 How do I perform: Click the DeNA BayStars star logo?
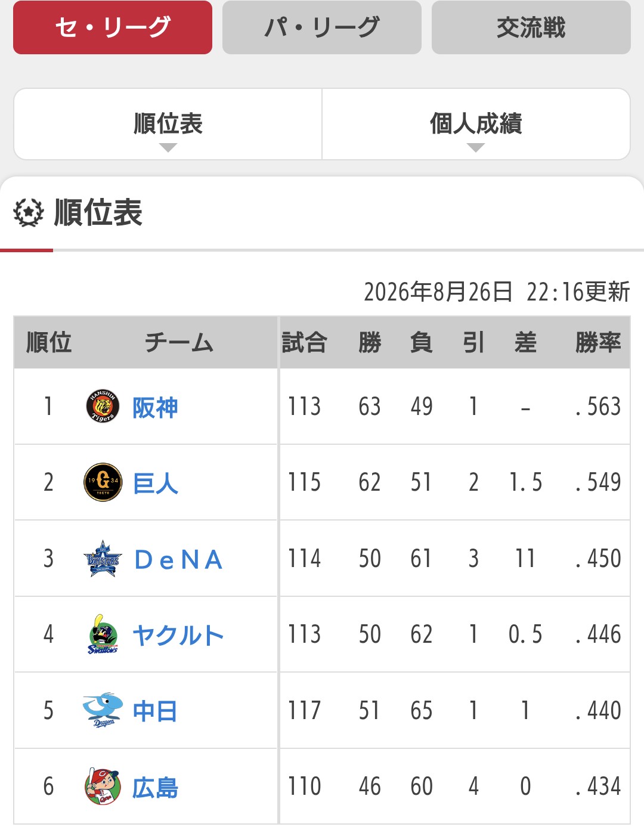pos(103,559)
